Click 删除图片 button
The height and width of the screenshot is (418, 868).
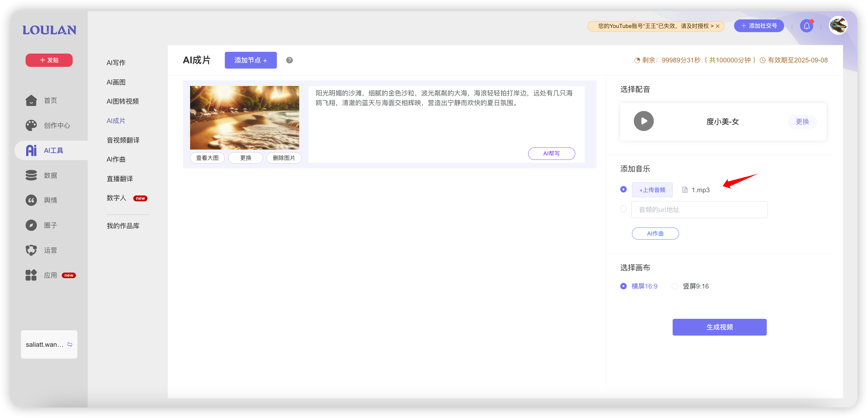tap(284, 158)
